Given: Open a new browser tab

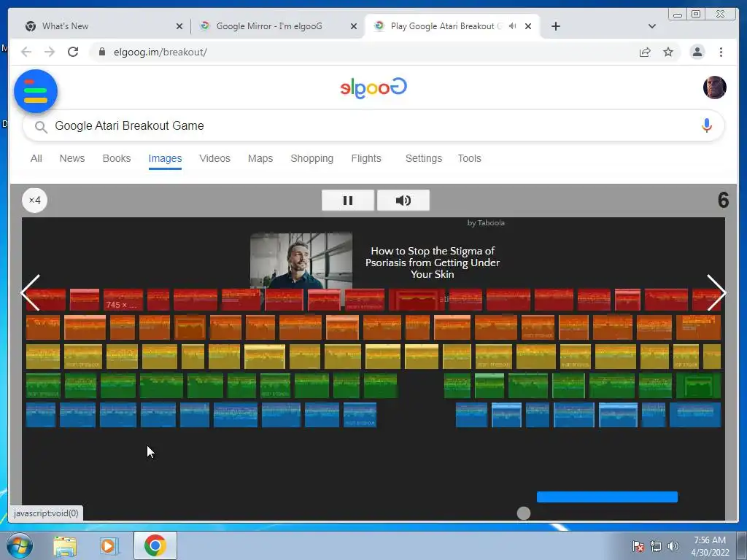Looking at the screenshot, I should point(555,26).
